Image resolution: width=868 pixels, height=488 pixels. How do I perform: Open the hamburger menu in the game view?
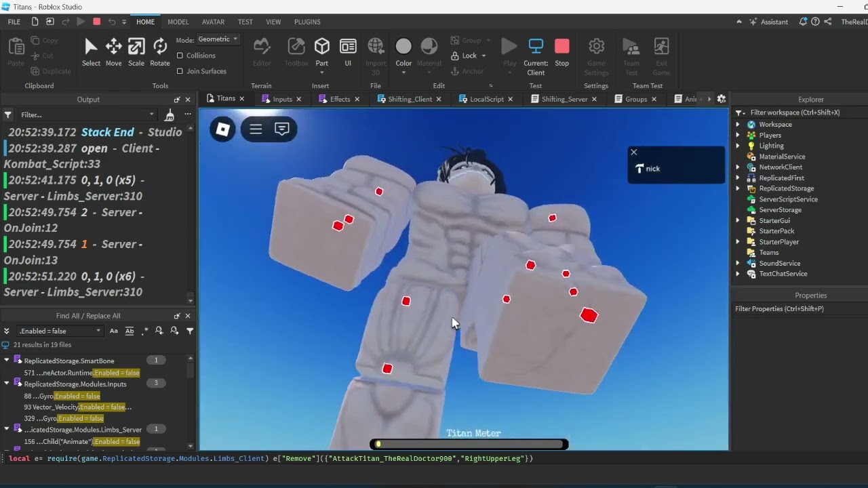coord(256,129)
